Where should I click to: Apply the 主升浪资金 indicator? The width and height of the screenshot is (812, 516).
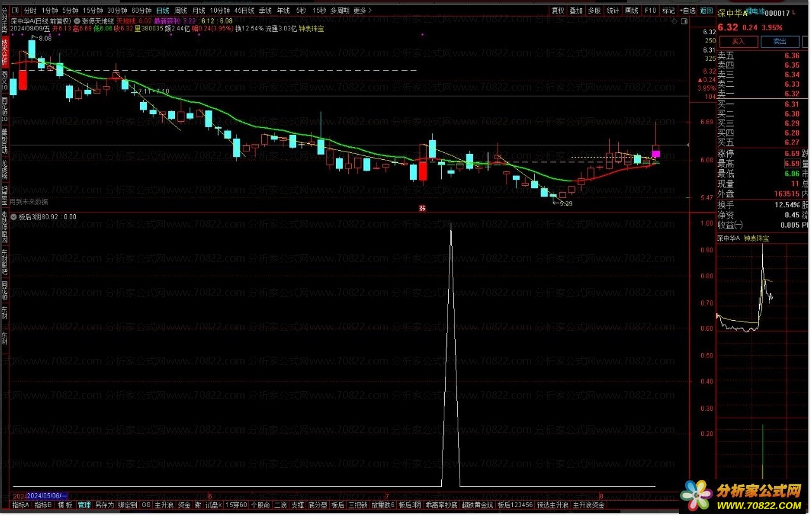pos(589,505)
